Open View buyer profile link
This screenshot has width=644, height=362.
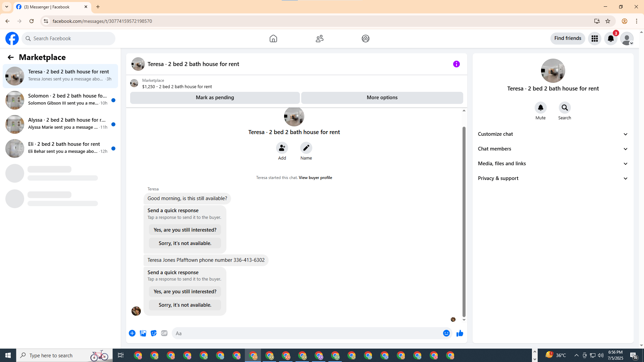pos(315,178)
